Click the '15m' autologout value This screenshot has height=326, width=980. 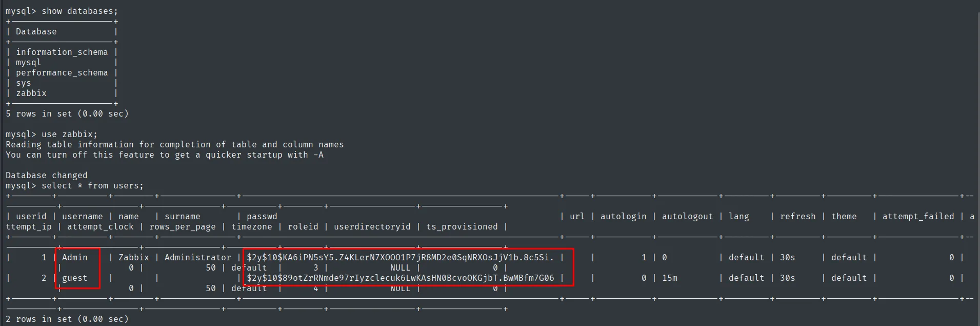coord(669,278)
